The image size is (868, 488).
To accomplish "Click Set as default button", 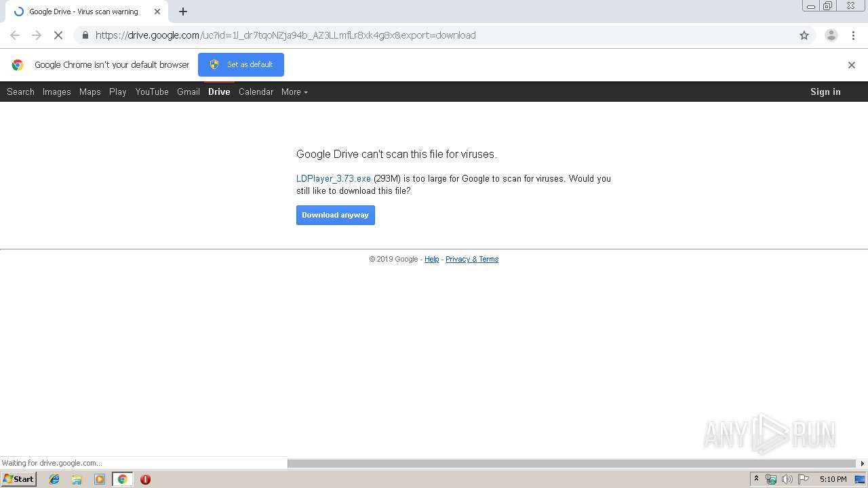I will pos(241,64).
